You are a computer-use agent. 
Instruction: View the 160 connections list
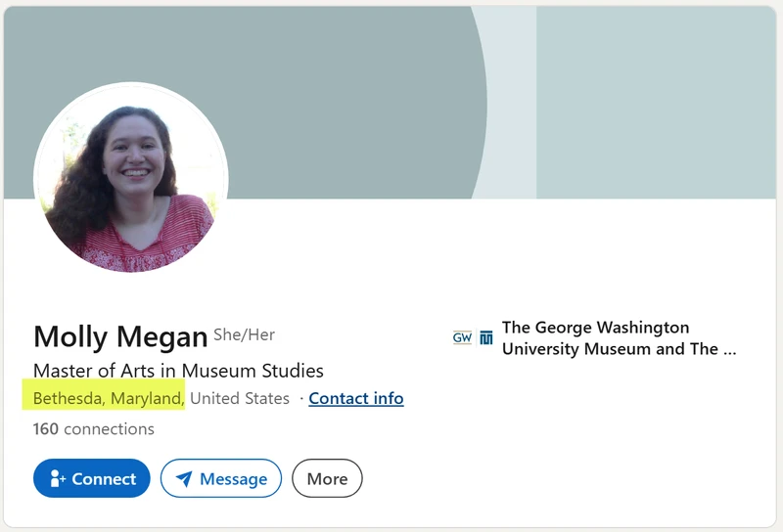tap(94, 429)
